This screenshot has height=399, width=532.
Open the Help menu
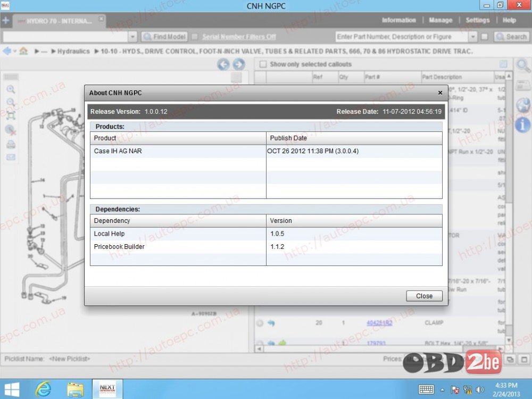click(x=509, y=20)
